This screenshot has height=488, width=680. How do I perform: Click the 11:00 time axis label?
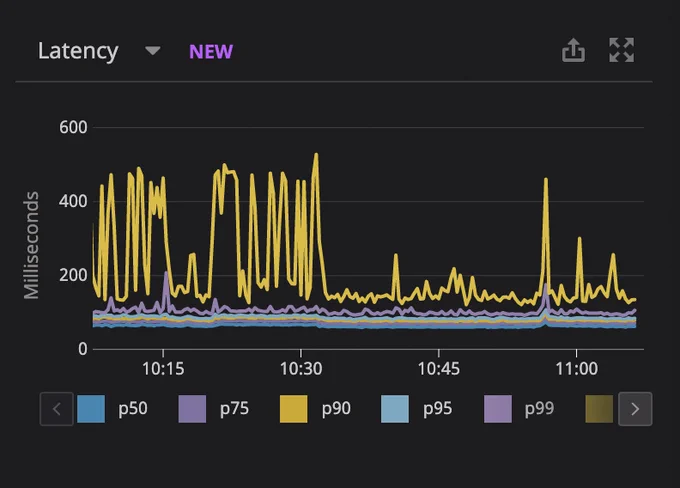click(x=576, y=369)
